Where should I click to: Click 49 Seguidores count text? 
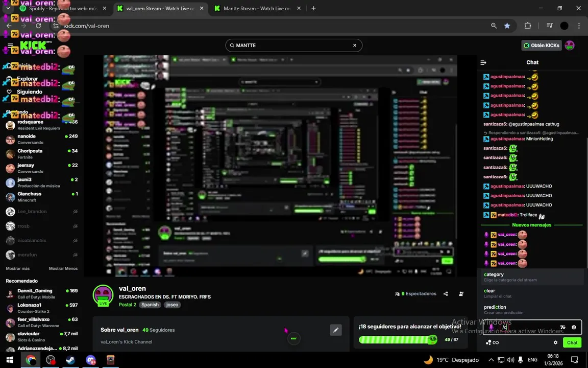point(158,330)
